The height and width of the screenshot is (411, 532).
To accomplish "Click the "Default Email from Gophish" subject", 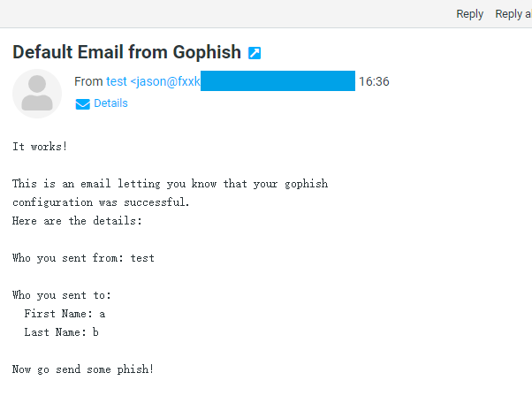I will 126,52.
